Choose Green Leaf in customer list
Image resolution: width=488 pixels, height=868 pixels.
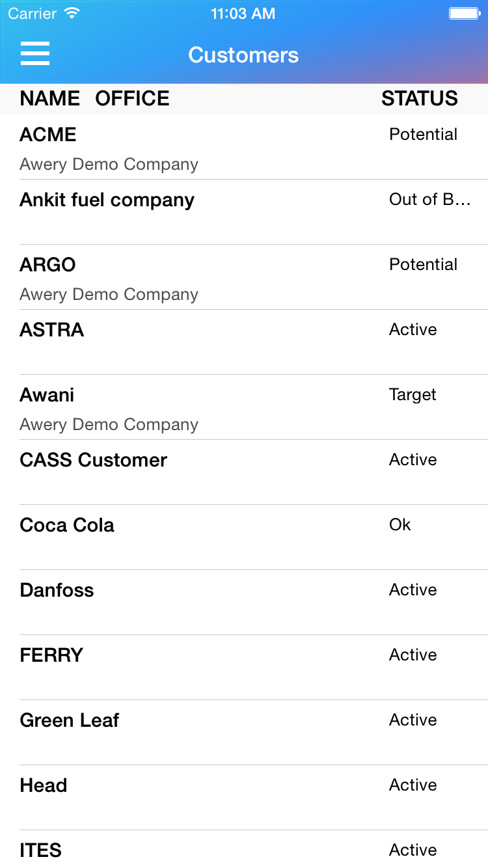[244, 733]
